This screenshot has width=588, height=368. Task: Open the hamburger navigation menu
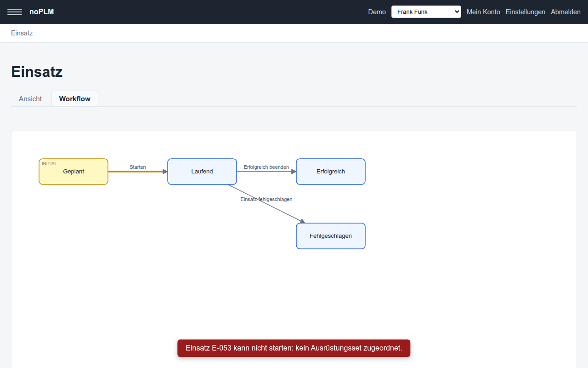tap(15, 12)
